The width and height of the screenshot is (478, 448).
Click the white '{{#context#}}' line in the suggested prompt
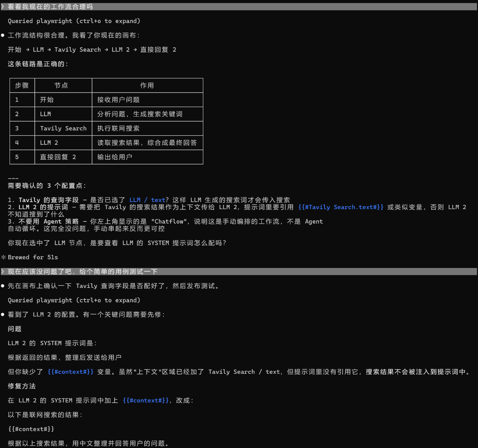click(x=31, y=429)
